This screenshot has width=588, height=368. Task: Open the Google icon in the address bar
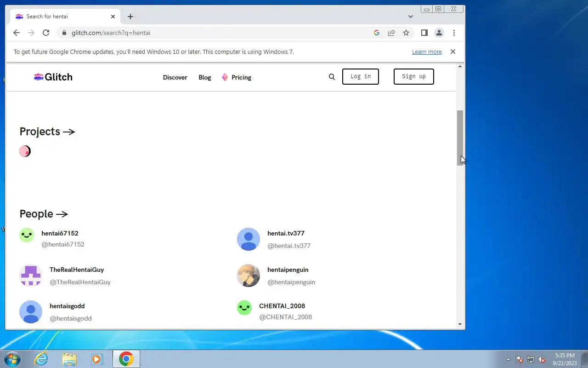tap(377, 33)
